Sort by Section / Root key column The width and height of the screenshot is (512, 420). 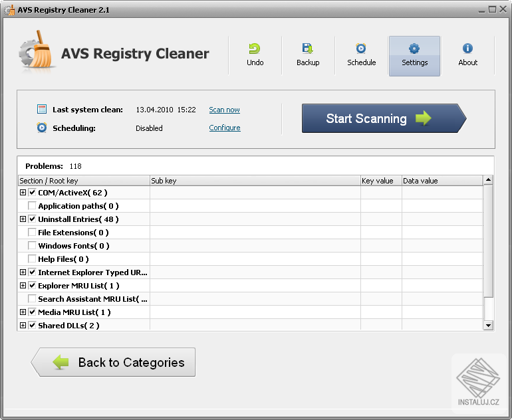84,181
